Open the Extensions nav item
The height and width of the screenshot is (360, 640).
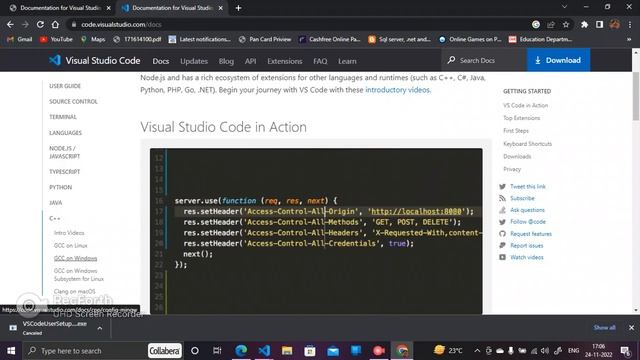point(284,61)
